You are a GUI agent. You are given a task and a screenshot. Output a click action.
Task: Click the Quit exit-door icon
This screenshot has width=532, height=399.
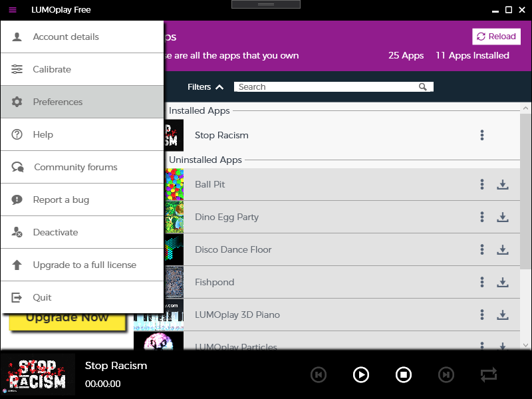(17, 297)
